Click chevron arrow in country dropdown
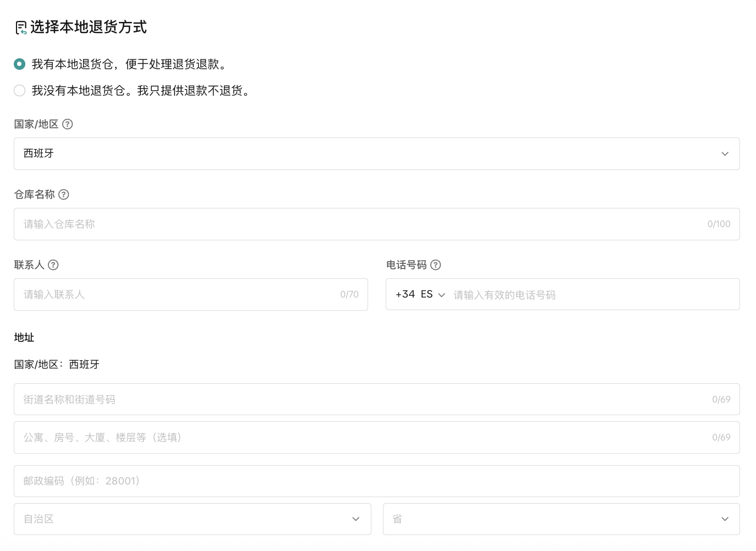756x551 pixels. point(725,154)
